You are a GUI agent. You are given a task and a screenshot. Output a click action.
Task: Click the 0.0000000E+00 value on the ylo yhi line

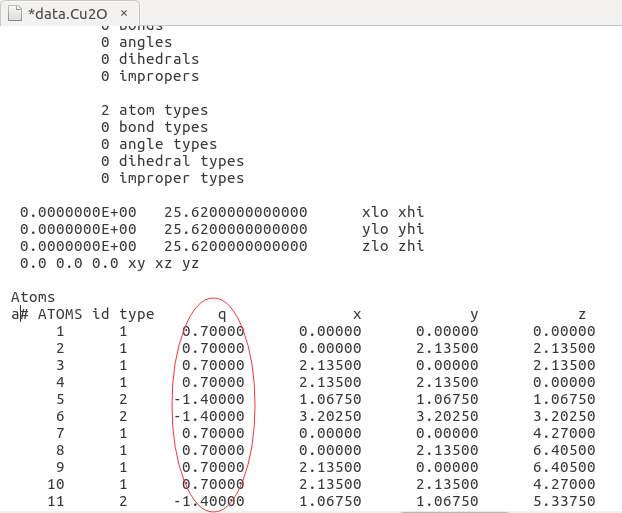pos(78,229)
